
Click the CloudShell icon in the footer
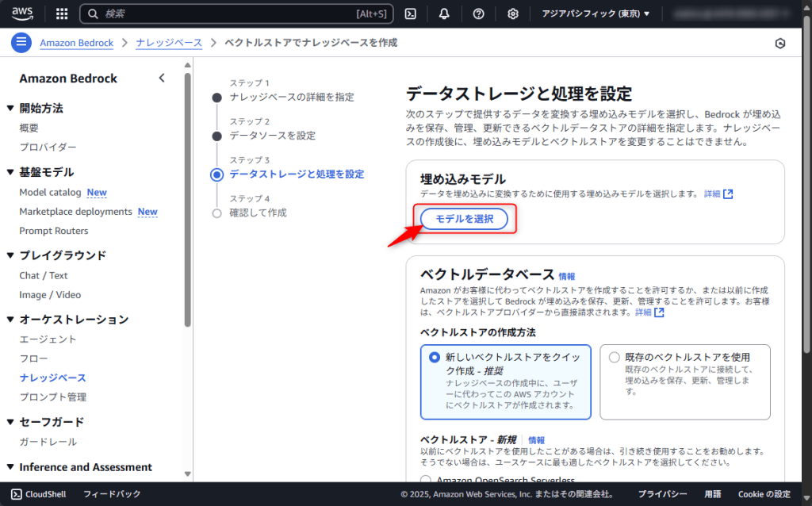(17, 494)
